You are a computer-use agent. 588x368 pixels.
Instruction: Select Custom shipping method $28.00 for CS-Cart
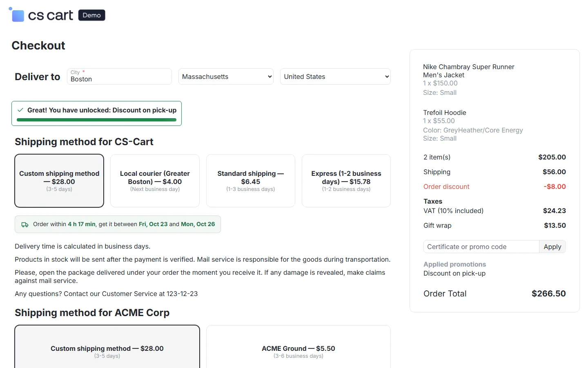(x=59, y=181)
